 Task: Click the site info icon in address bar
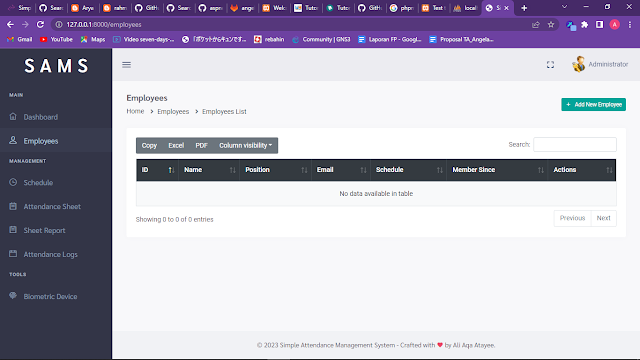coord(59,24)
